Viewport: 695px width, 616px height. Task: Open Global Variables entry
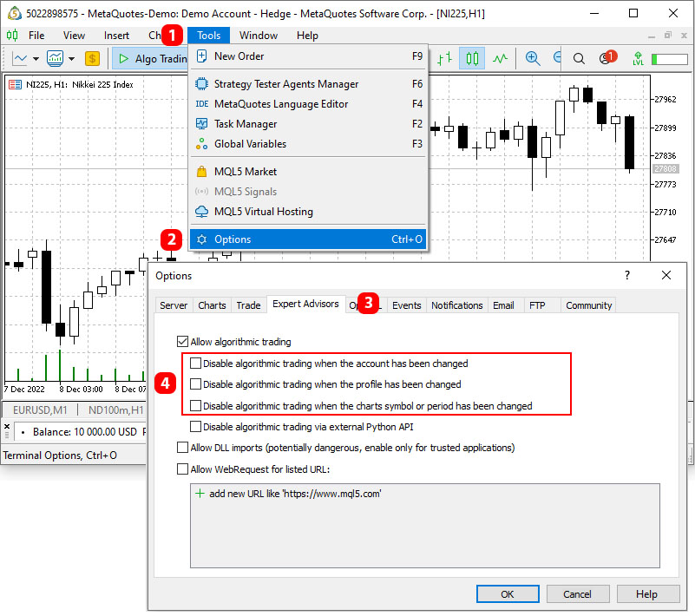point(309,144)
